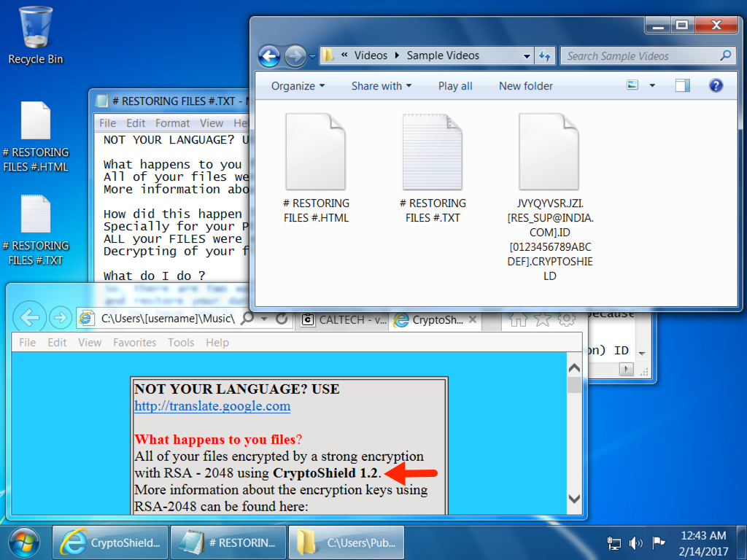
Task: Open the Organize dropdown menu
Action: (x=298, y=86)
